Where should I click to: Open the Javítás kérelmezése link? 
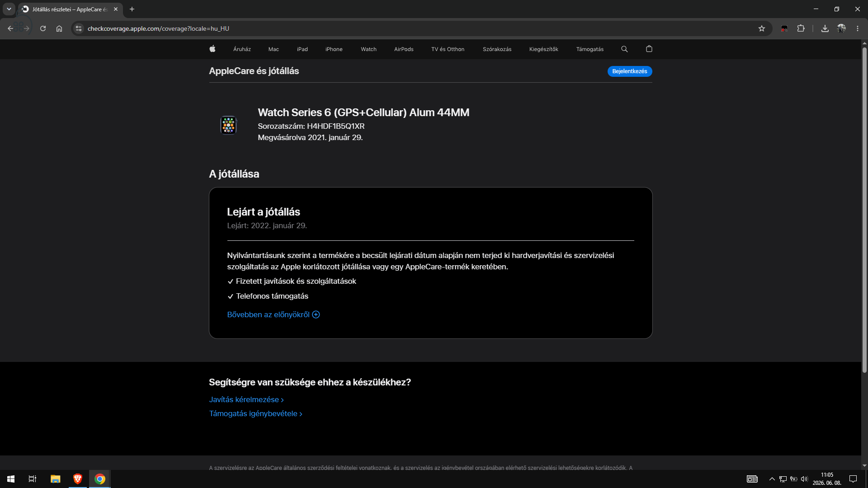(x=246, y=399)
